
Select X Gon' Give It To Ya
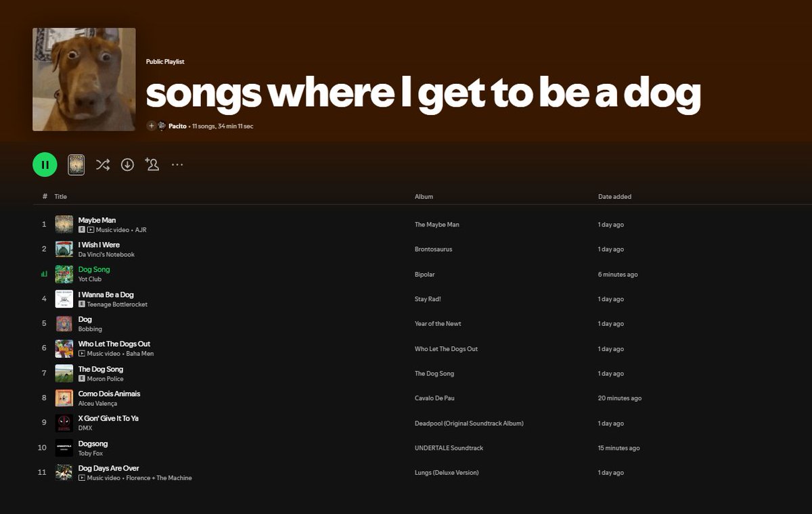coord(108,418)
